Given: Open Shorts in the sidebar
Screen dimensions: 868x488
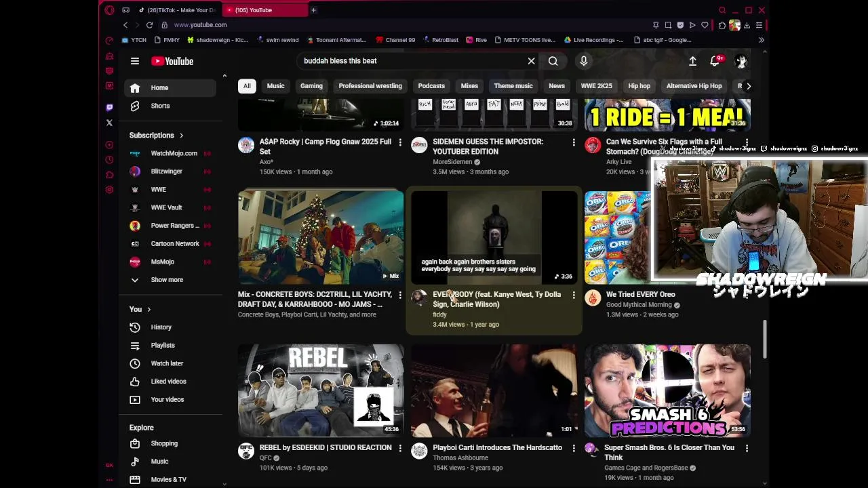Looking at the screenshot, I should pyautogui.click(x=171, y=106).
